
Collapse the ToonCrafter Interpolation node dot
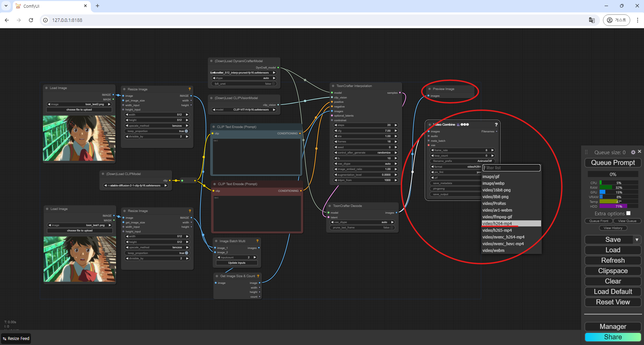(333, 86)
